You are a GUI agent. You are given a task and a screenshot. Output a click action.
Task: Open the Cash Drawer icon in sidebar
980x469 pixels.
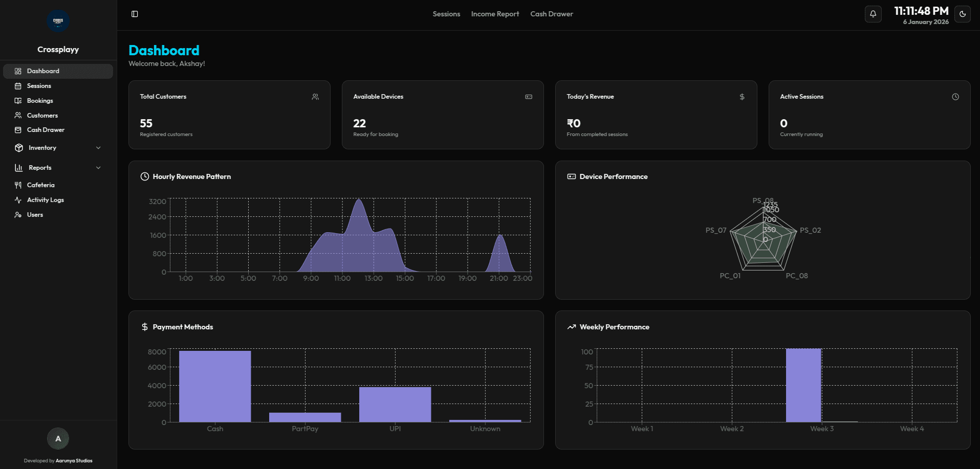pyautogui.click(x=18, y=129)
